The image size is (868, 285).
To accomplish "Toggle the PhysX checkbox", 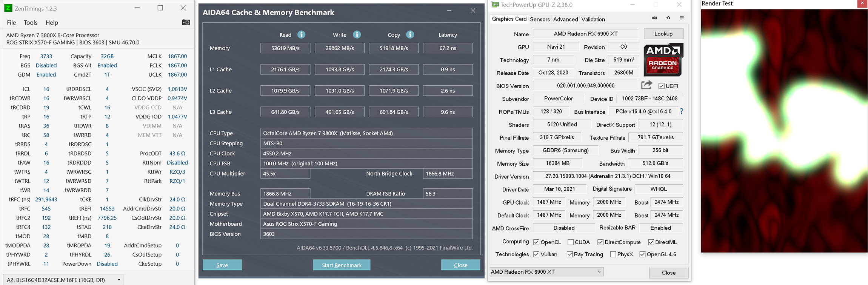I will [613, 254].
